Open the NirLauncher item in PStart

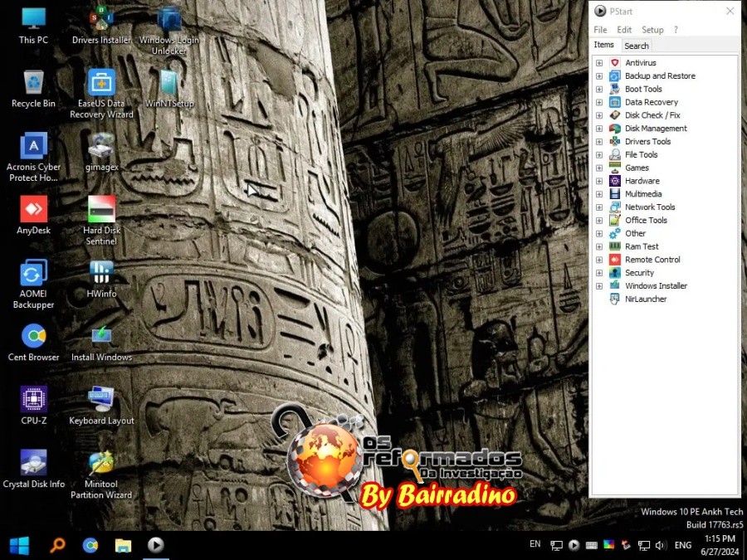coord(646,299)
